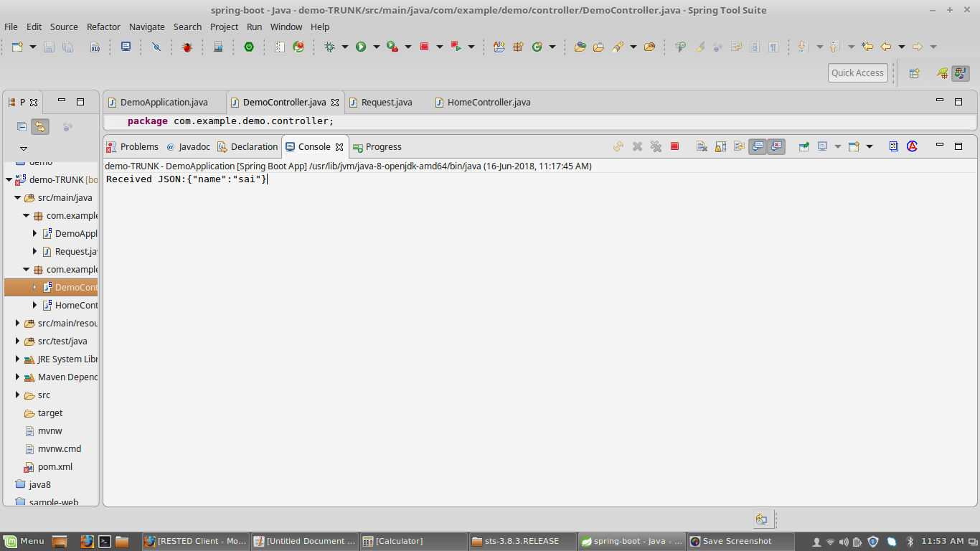Open the Coverage launch icon
980x551 pixels.
click(392, 47)
